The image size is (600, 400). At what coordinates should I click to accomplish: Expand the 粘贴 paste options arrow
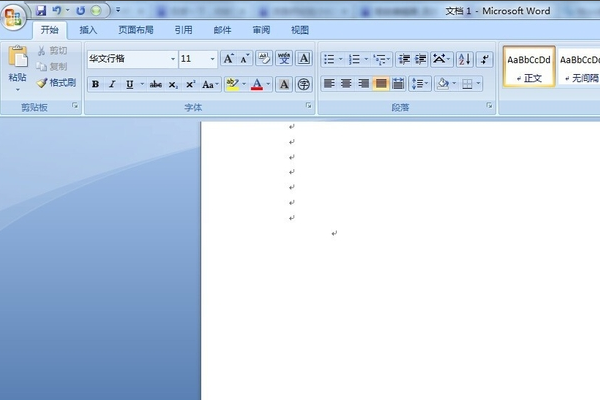18,90
